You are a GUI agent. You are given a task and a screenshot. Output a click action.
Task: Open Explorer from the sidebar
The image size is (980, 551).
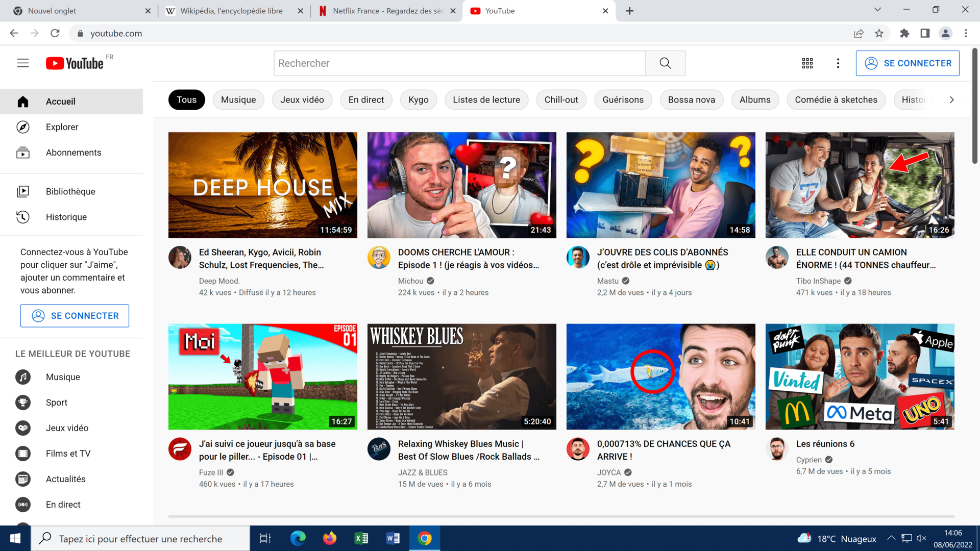pos(62,127)
